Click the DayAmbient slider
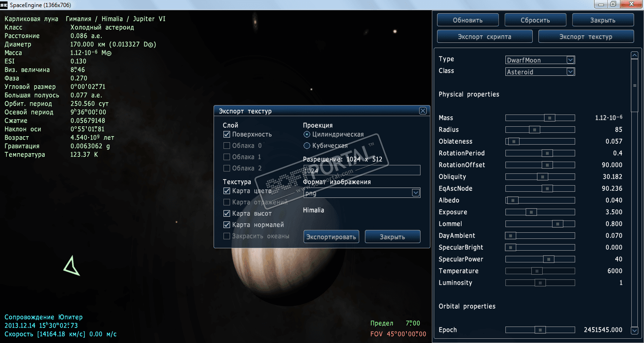Screen dimensions: 644x343 [x=540, y=236]
